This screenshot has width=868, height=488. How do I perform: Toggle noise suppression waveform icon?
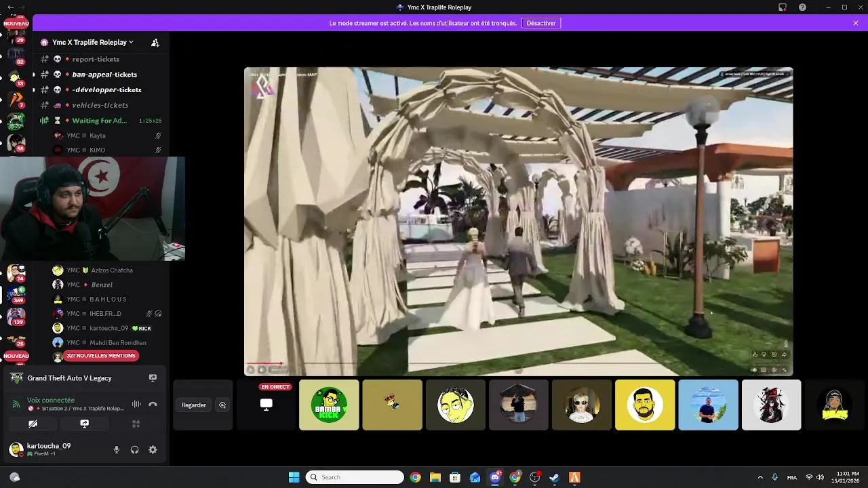136,404
